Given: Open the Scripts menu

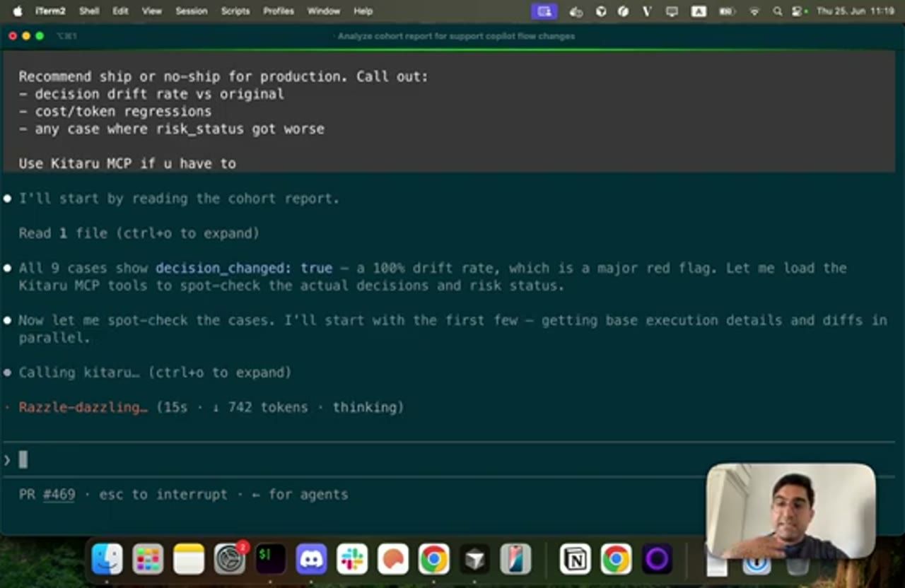Looking at the screenshot, I should tap(235, 11).
